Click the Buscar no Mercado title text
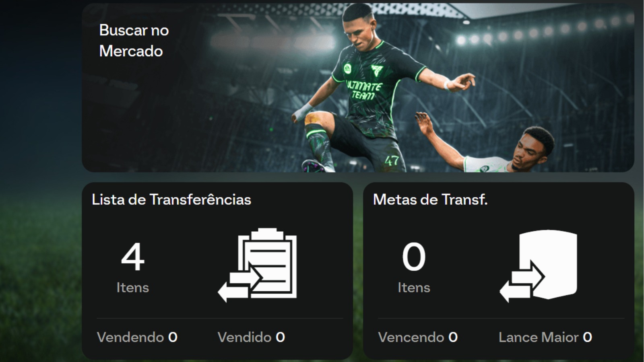 pos(134,41)
